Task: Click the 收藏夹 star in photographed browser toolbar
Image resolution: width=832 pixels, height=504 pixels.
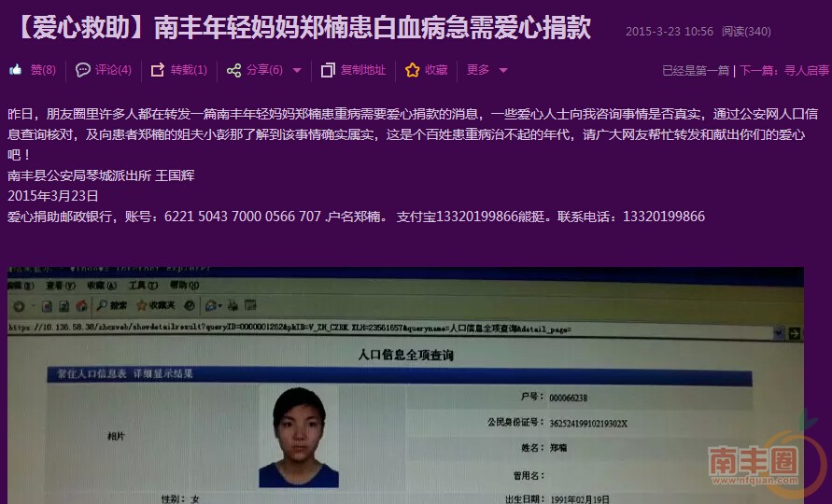Action: (x=142, y=305)
